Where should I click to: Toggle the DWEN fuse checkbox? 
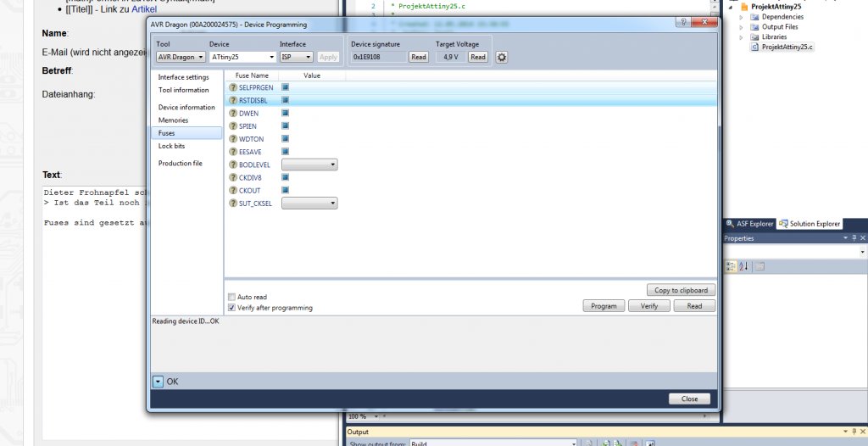[x=285, y=113]
